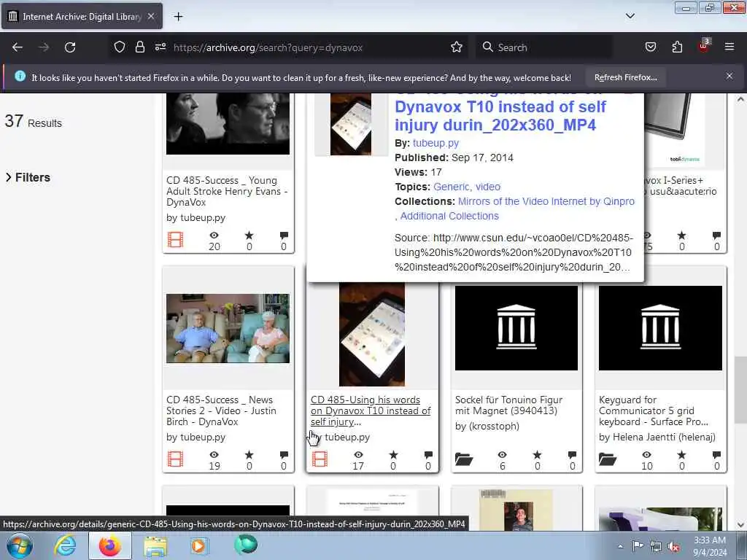
Task: Open Generic topic link in popup
Action: (x=452, y=187)
